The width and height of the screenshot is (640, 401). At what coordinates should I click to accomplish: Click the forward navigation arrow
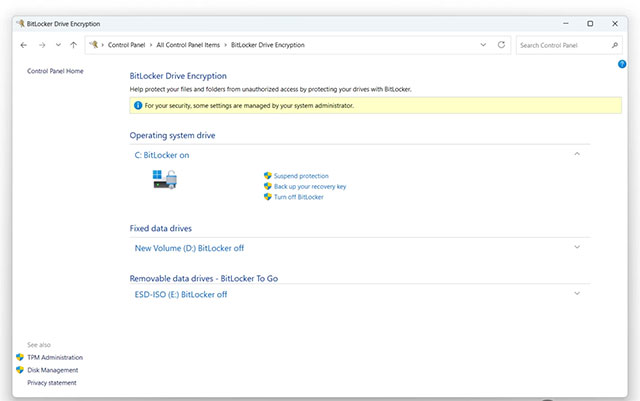coord(42,45)
